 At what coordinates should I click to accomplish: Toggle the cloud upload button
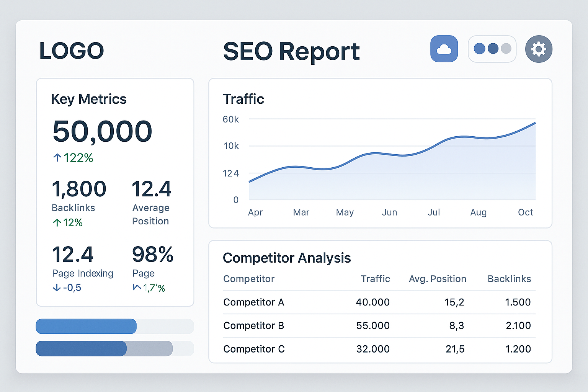point(444,49)
